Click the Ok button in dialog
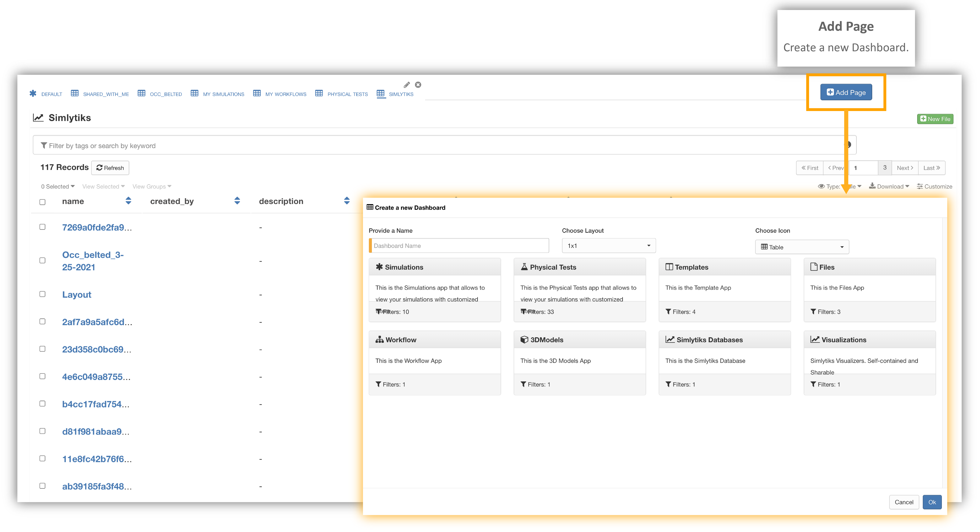The height and width of the screenshot is (532, 980). pos(932,502)
